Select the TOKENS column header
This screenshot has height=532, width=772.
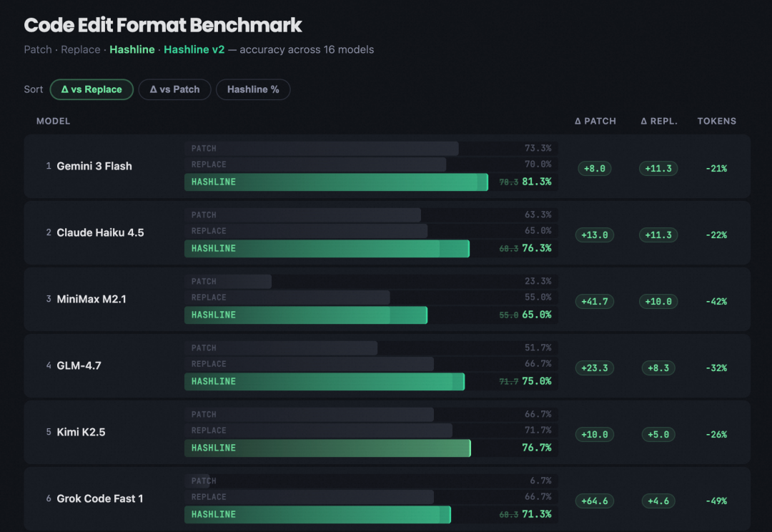coord(716,121)
